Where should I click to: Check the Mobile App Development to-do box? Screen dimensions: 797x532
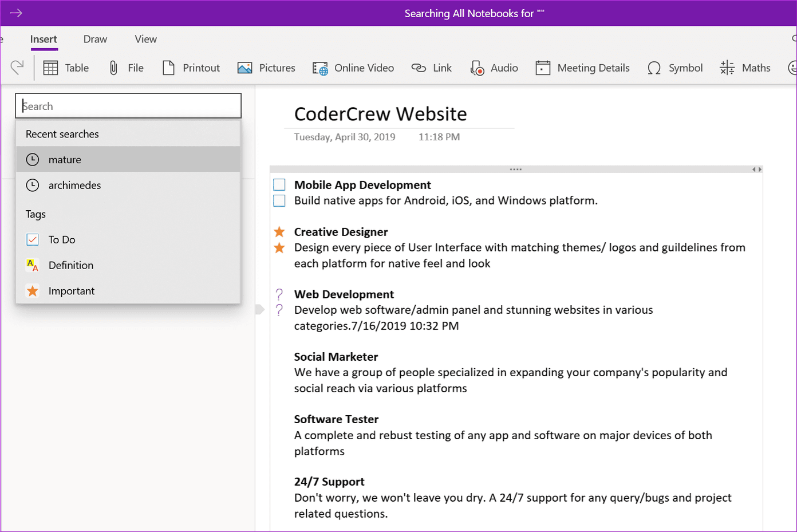point(279,184)
